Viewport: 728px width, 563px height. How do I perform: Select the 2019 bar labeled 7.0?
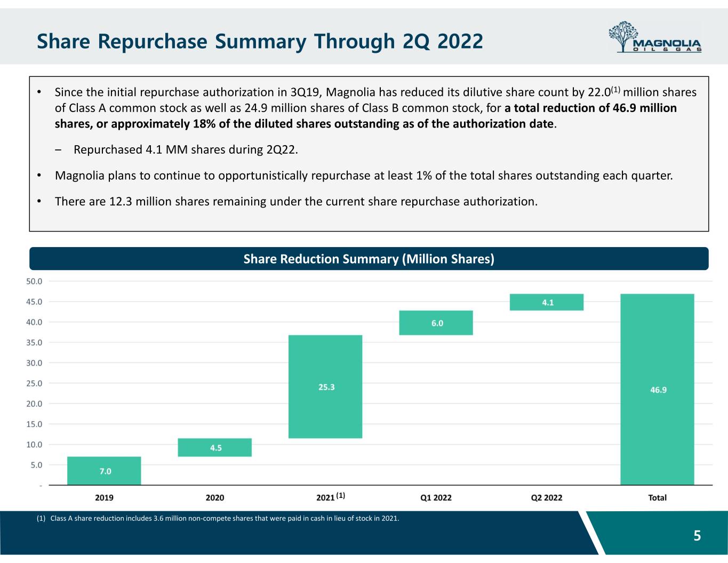pyautogui.click(x=104, y=471)
